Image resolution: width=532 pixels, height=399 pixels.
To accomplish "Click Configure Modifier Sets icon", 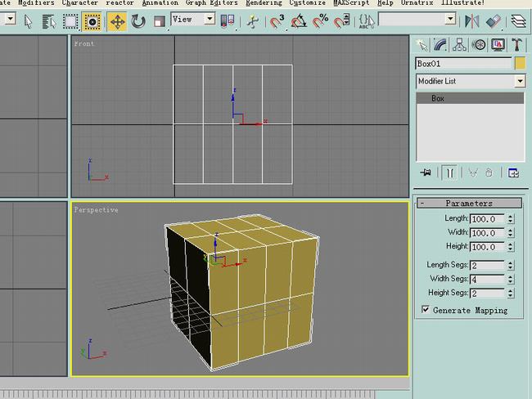I will [513, 173].
